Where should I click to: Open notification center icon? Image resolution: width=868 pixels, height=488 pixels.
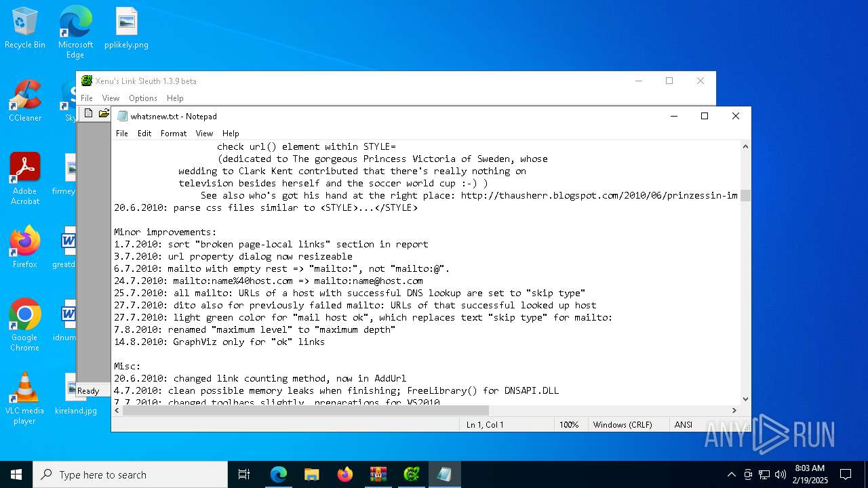[x=846, y=474]
